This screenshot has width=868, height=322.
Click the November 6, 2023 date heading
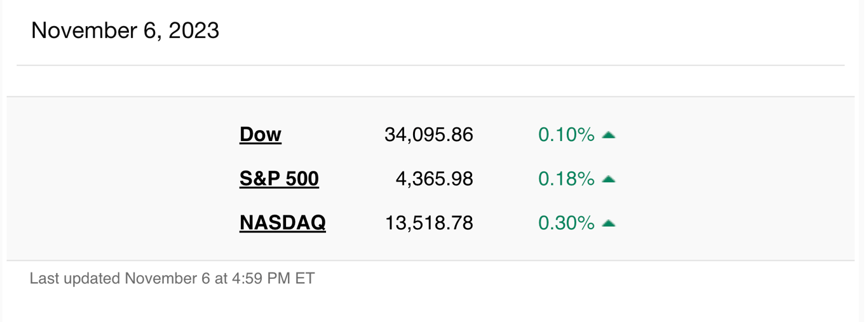pyautogui.click(x=125, y=30)
